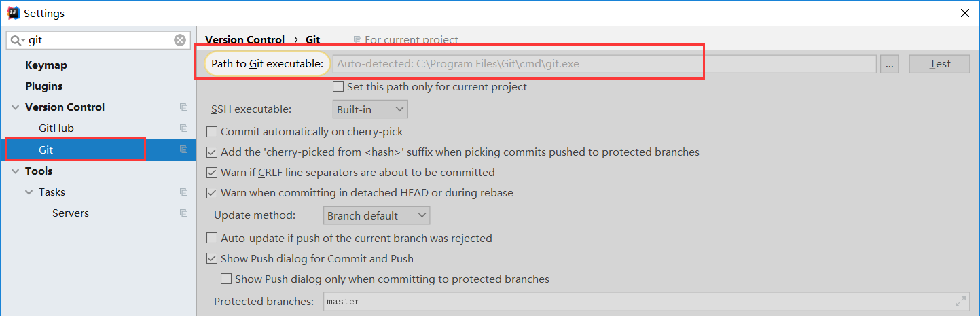The height and width of the screenshot is (316, 980).
Task: Collapse the Version Control tree node
Action: point(15,107)
